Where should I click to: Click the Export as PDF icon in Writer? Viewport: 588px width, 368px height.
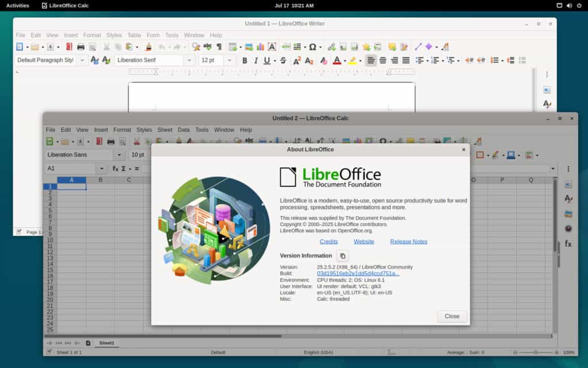[69, 47]
